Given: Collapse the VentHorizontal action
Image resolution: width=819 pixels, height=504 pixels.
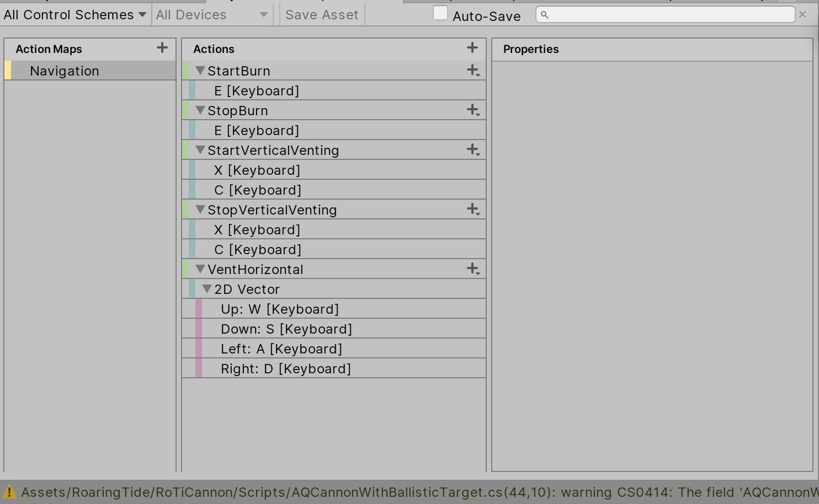Looking at the screenshot, I should click(200, 269).
